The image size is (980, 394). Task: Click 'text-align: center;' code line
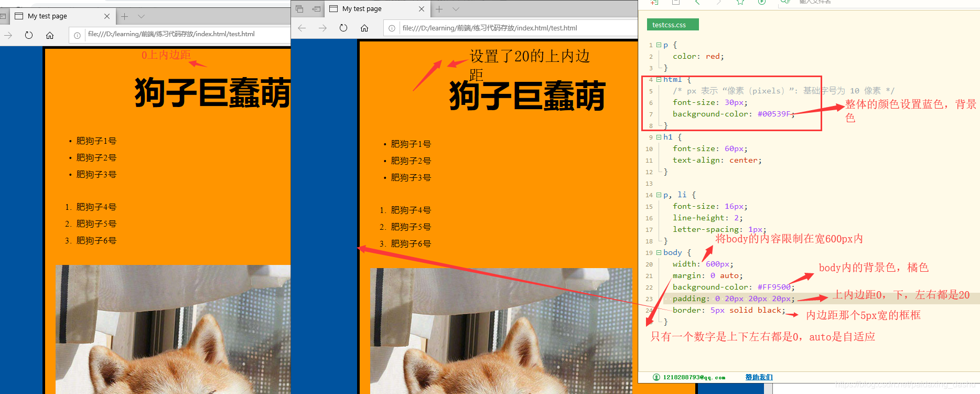coord(717,161)
